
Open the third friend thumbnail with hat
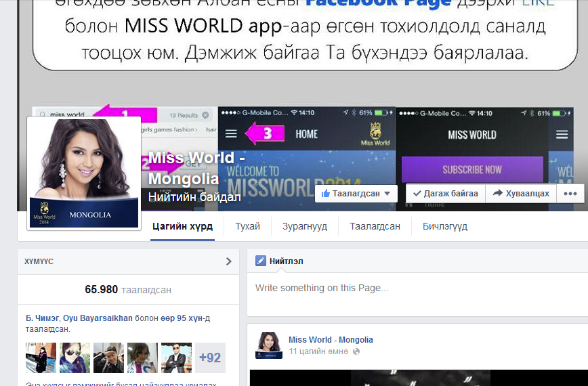(109, 358)
